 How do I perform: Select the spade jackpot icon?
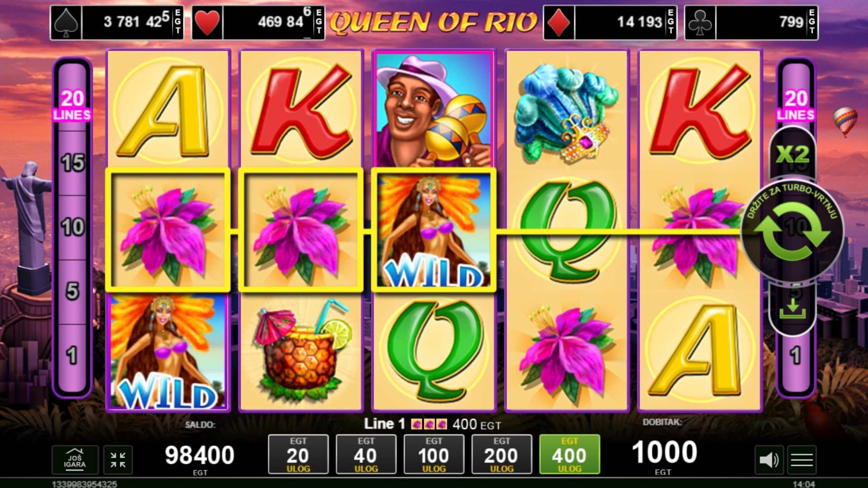(66, 23)
